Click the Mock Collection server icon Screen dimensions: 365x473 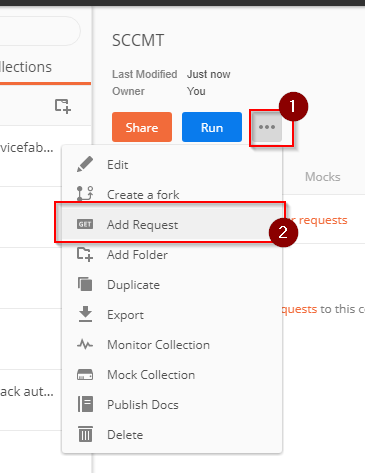(x=85, y=375)
